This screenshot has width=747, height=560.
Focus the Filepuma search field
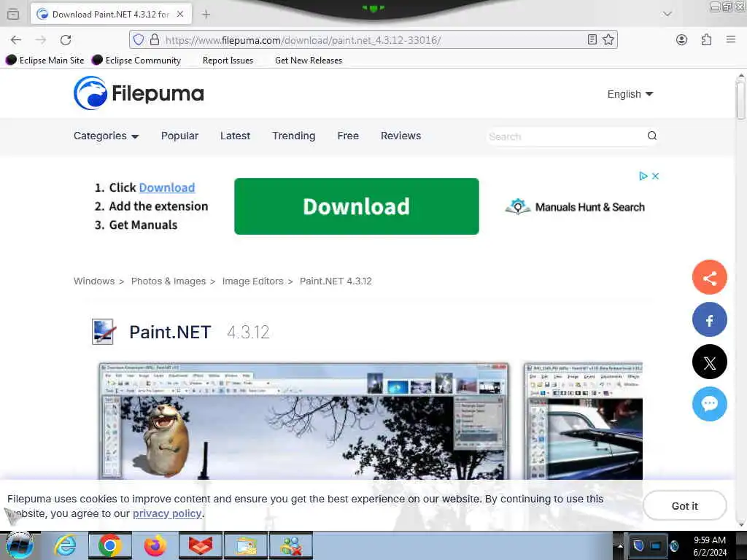565,136
